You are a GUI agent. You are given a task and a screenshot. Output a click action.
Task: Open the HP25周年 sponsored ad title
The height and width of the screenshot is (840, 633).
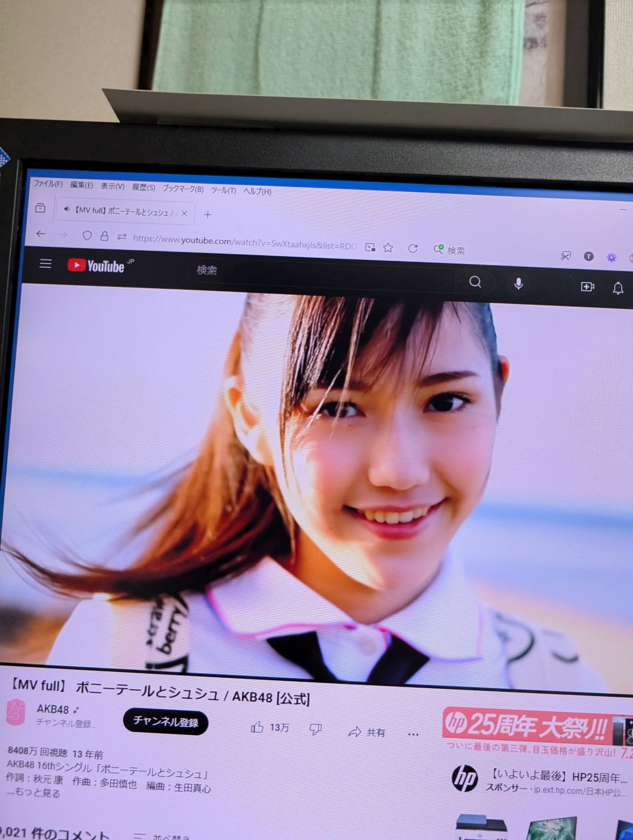559,776
